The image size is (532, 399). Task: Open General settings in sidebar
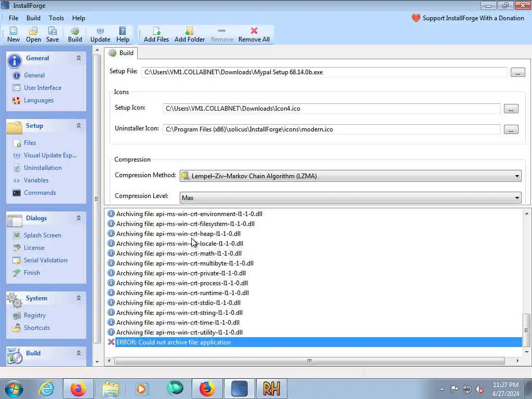click(x=34, y=75)
